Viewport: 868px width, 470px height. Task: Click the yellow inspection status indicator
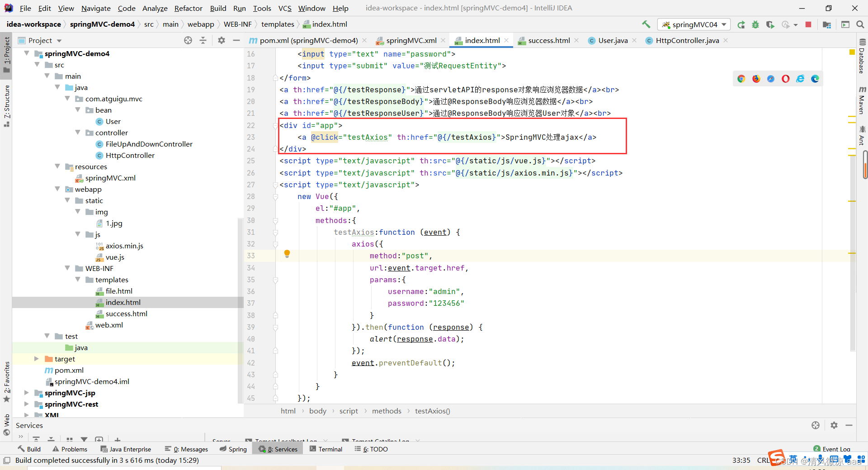click(x=852, y=53)
